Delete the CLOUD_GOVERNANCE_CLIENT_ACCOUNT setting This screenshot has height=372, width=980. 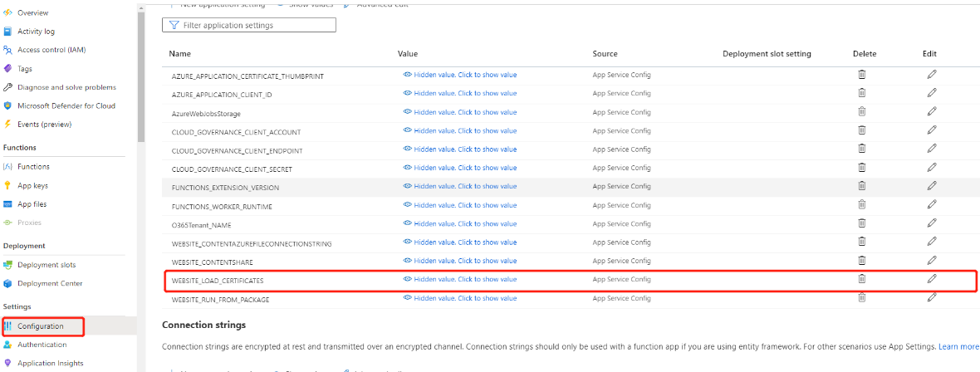click(861, 130)
